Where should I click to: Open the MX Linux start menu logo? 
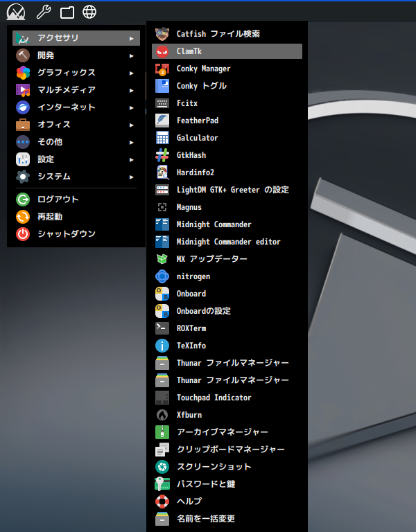16,12
